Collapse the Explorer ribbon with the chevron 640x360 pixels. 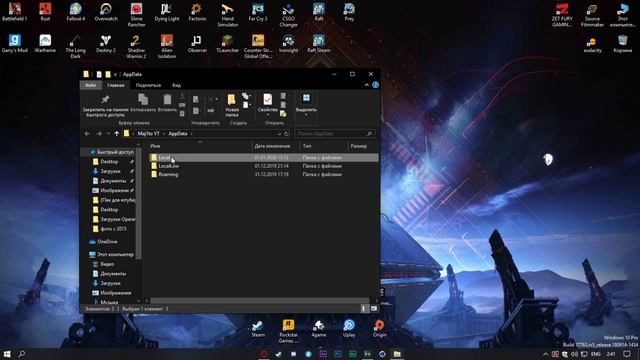click(x=367, y=85)
